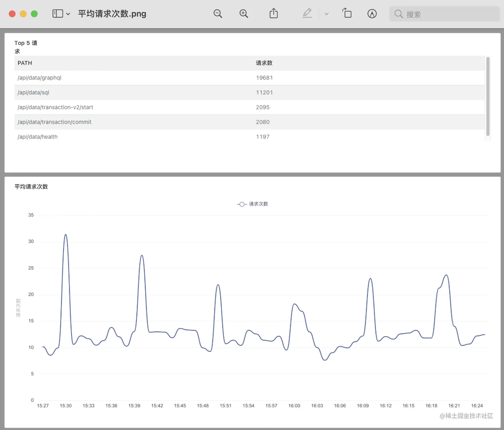Click the window title 平均请求次数.png

(x=112, y=14)
